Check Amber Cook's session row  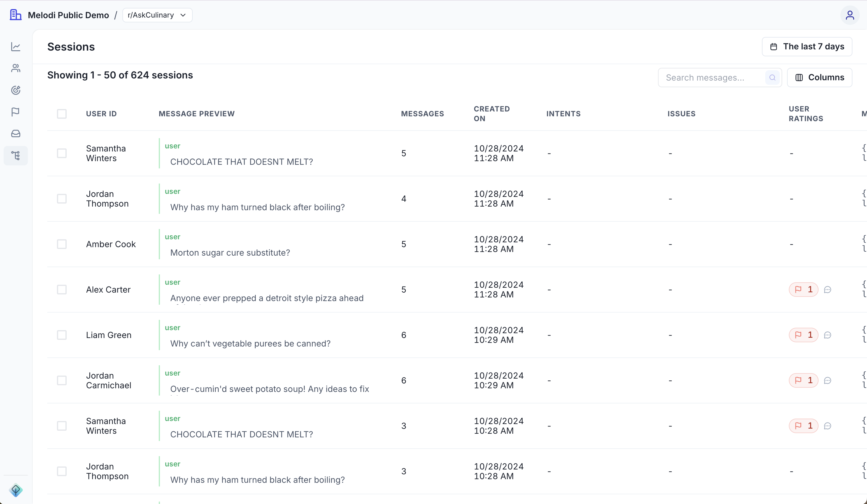click(62, 244)
